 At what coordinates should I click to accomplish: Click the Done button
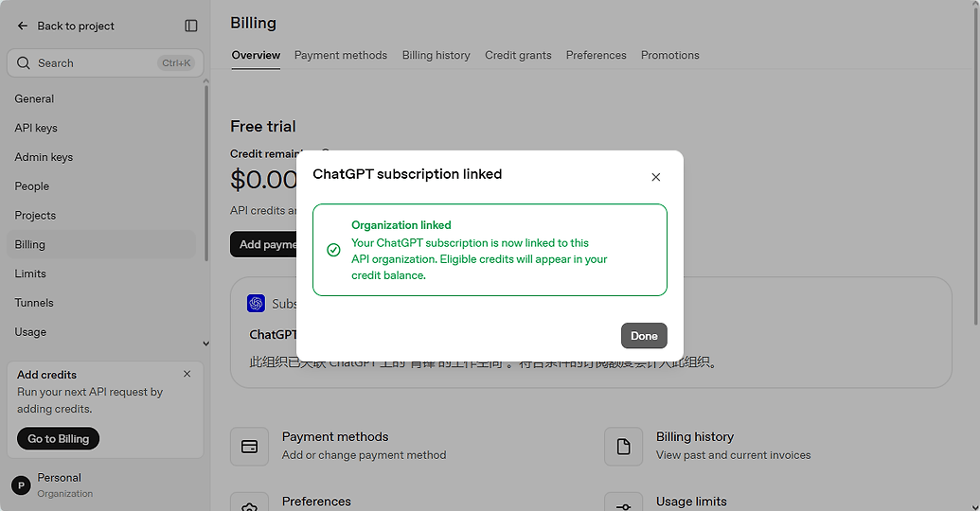644,335
